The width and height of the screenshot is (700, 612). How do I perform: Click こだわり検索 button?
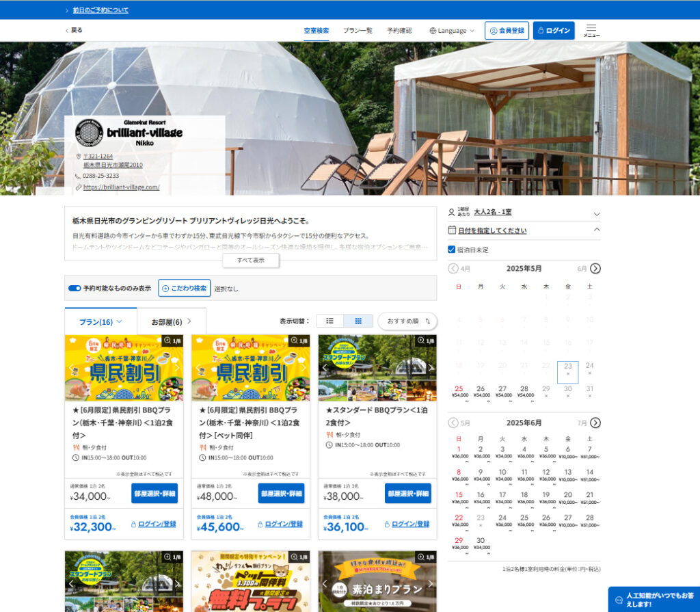(185, 288)
